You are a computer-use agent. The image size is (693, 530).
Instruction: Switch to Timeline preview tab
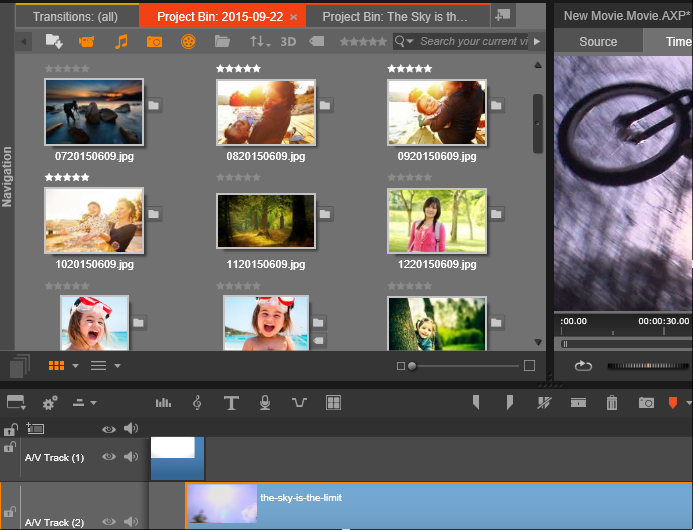click(668, 42)
